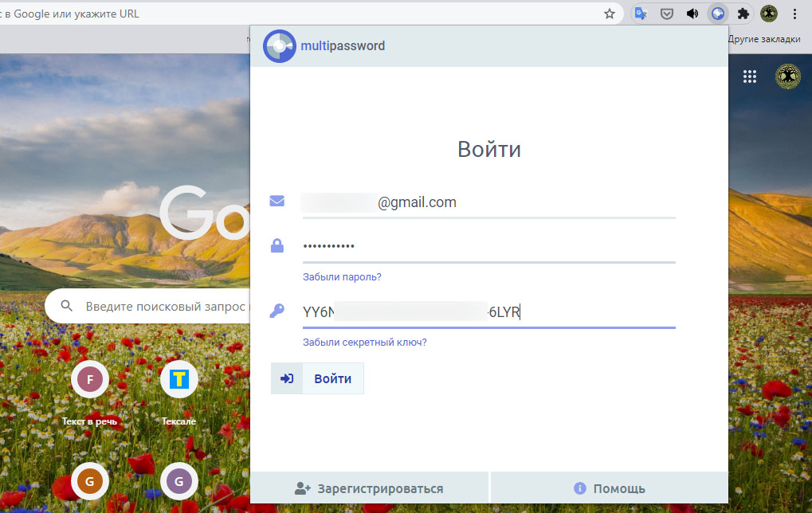This screenshot has height=513, width=812.
Task: Open the Chrome profile avatar in toolbar
Action: pos(769,14)
